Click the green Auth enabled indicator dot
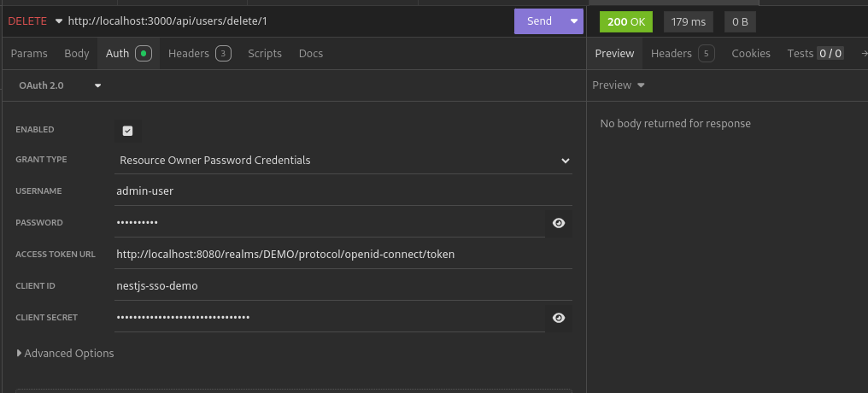 click(144, 54)
